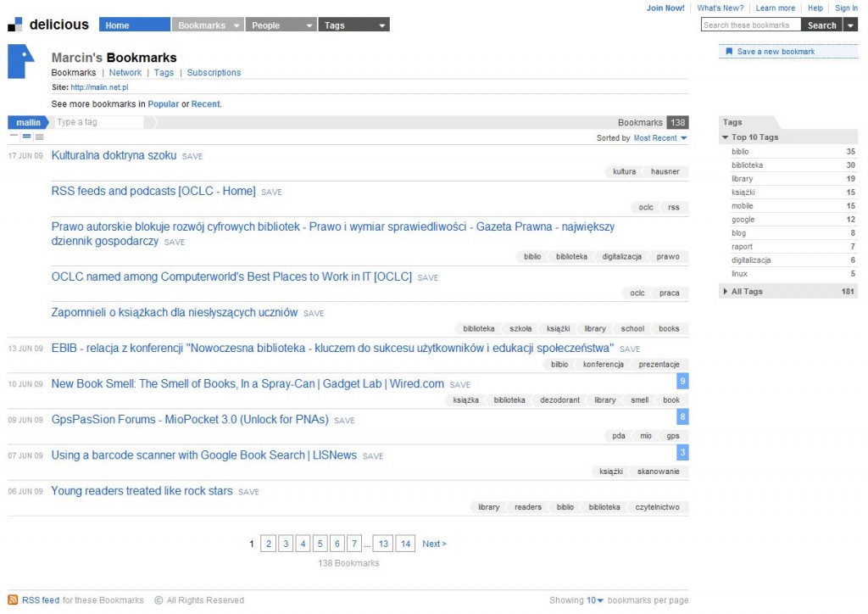Click the 9 saves count badge for New Book Smell
The height and width of the screenshot is (614, 868).
(682, 381)
